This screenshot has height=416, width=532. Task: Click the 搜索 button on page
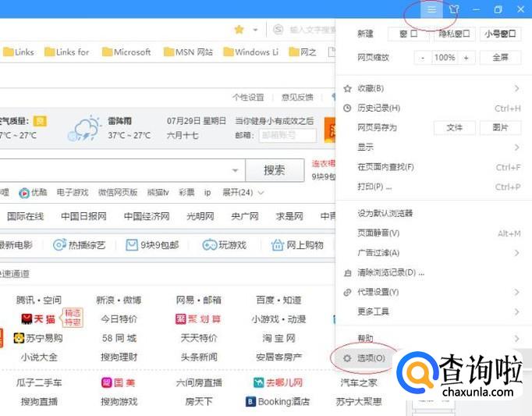275,170
